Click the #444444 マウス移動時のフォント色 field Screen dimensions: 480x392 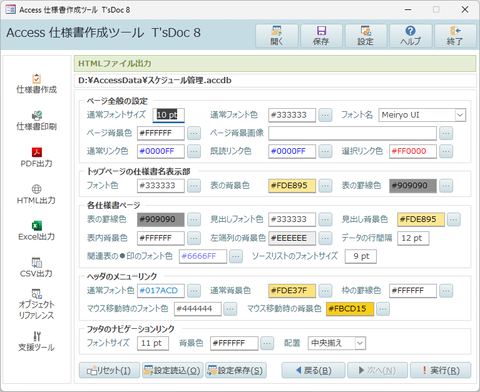pyautogui.click(x=198, y=309)
